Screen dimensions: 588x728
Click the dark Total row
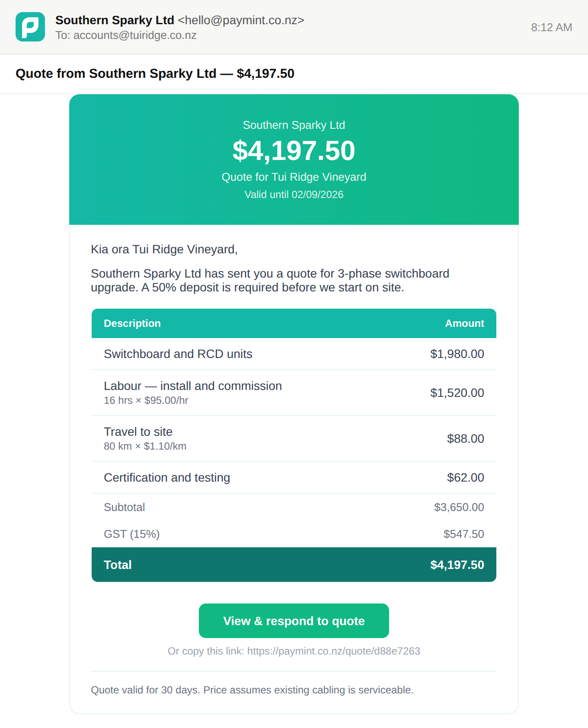pyautogui.click(x=294, y=565)
